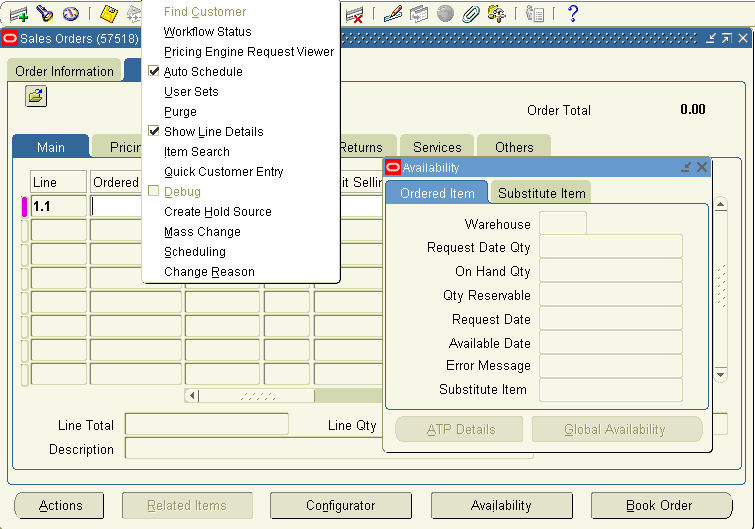Open the Scheduling menu entry

coord(195,252)
